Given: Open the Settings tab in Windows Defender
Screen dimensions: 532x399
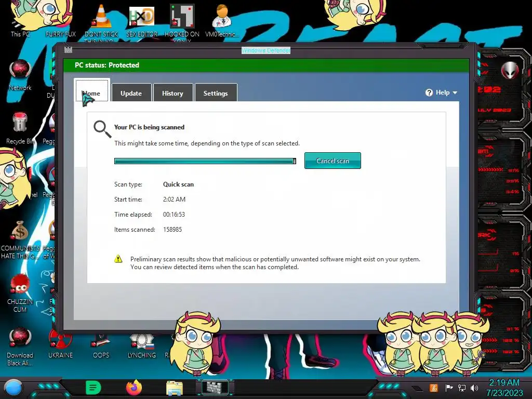Looking at the screenshot, I should pyautogui.click(x=216, y=92).
